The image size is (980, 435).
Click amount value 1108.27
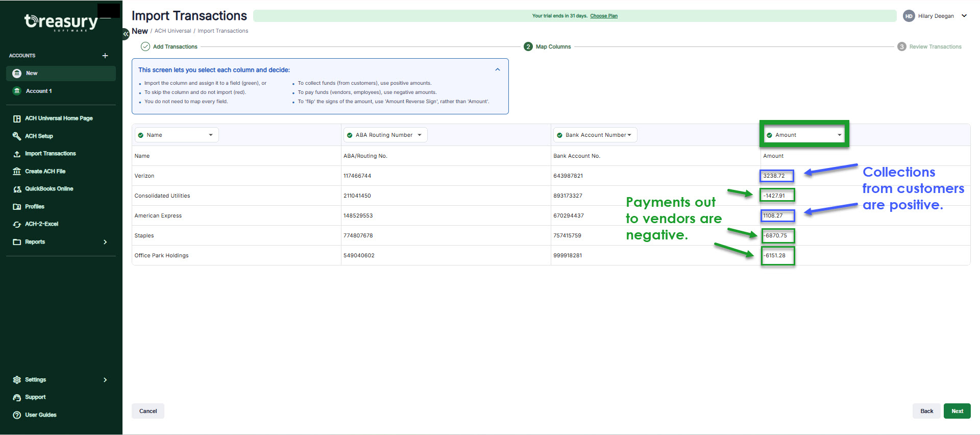coord(773,215)
